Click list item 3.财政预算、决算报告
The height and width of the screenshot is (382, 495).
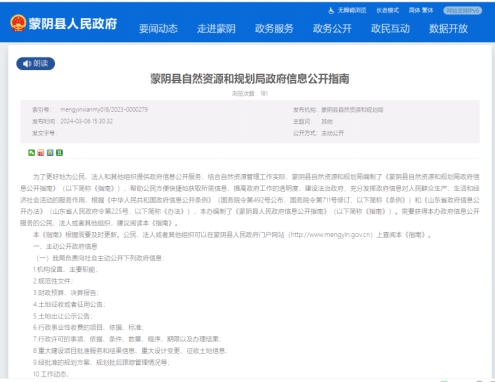coord(66,293)
